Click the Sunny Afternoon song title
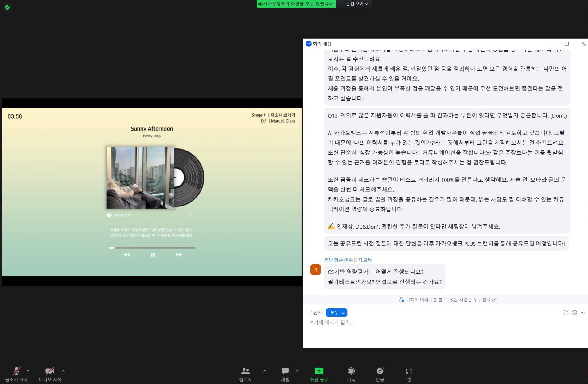Screen dimensions: 588x384 (x=152, y=129)
